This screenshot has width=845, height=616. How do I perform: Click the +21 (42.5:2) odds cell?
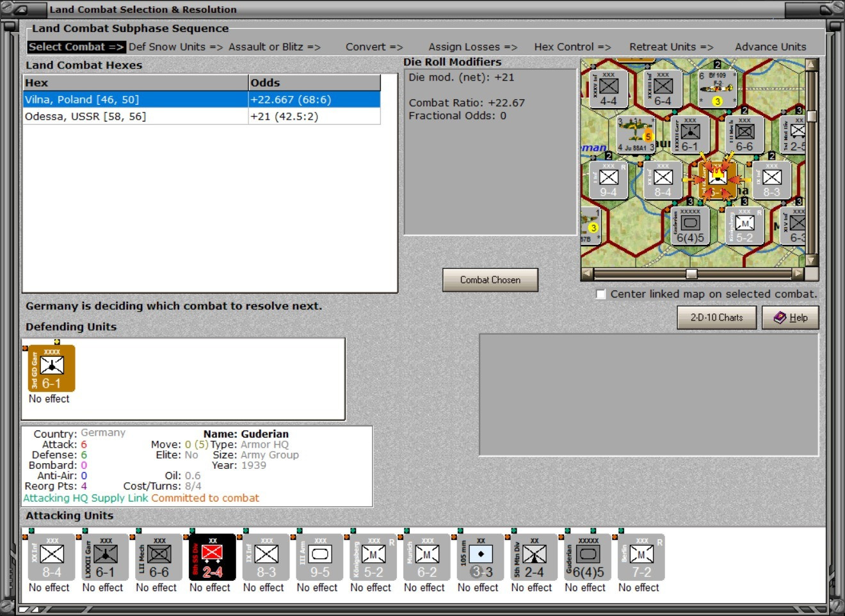tap(314, 116)
